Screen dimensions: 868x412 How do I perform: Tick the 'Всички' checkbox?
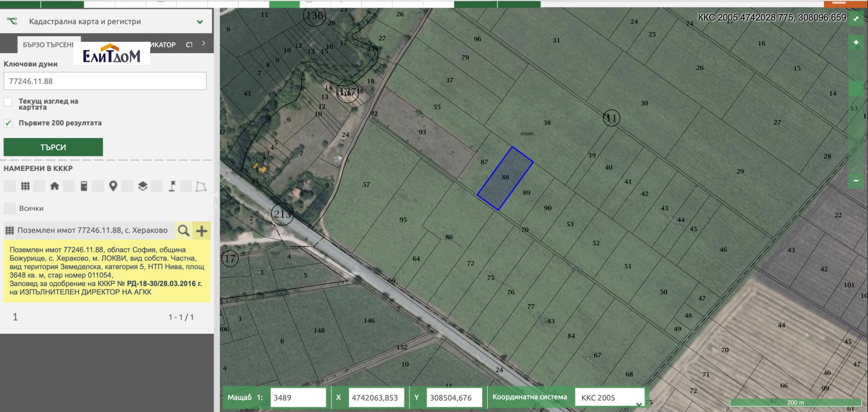pyautogui.click(x=9, y=208)
